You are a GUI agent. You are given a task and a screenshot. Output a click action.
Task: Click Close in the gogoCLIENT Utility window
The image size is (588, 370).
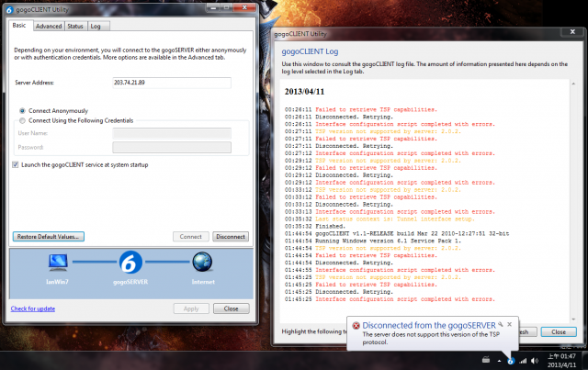coord(231,308)
